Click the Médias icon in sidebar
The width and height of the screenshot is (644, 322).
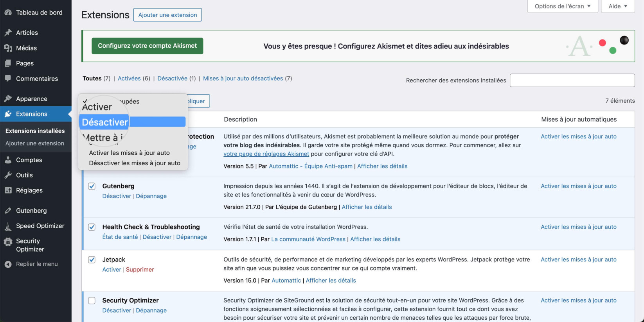(x=8, y=48)
